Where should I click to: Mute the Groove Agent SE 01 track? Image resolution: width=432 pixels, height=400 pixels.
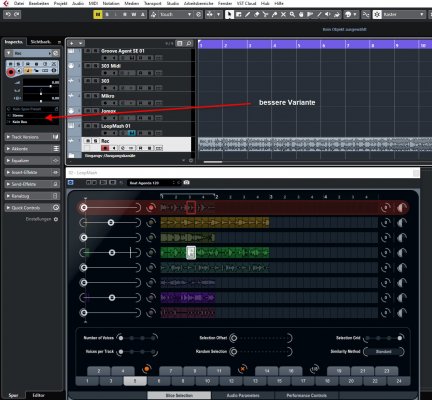pos(88,51)
